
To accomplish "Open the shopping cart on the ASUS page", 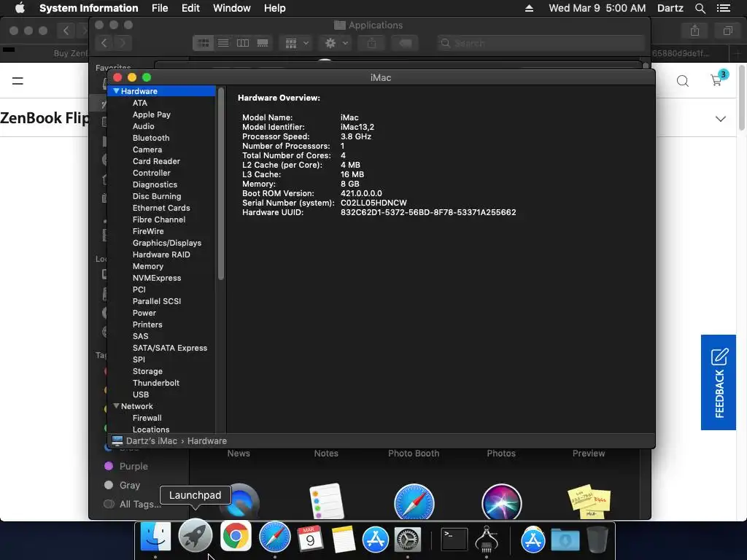I will [x=716, y=80].
